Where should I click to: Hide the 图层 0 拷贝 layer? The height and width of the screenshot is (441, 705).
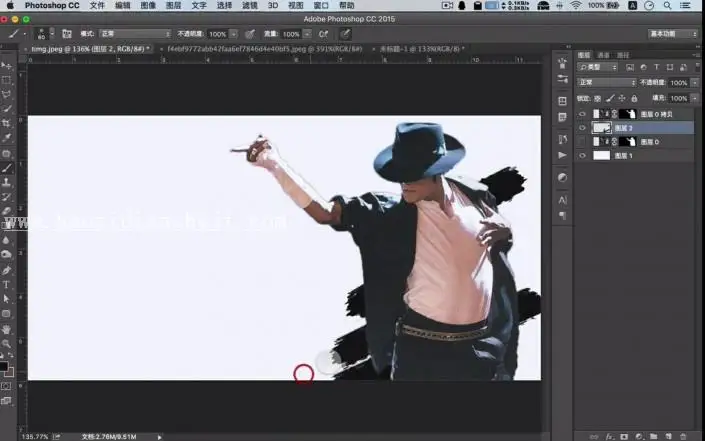pyautogui.click(x=582, y=114)
